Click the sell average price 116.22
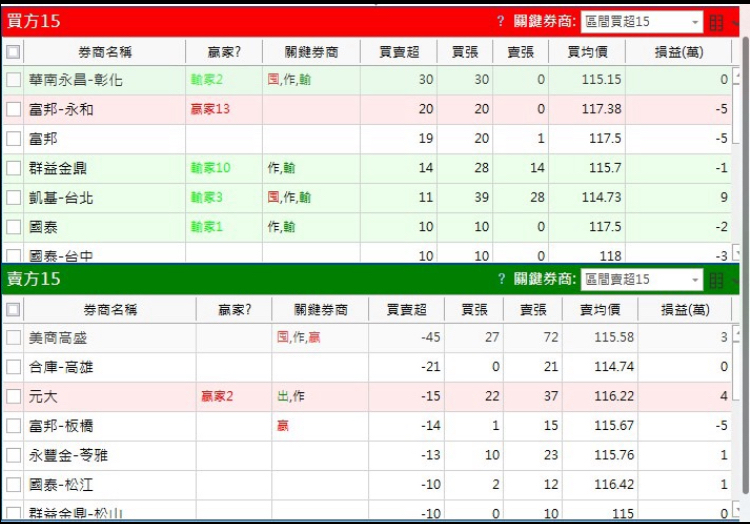 [x=614, y=396]
